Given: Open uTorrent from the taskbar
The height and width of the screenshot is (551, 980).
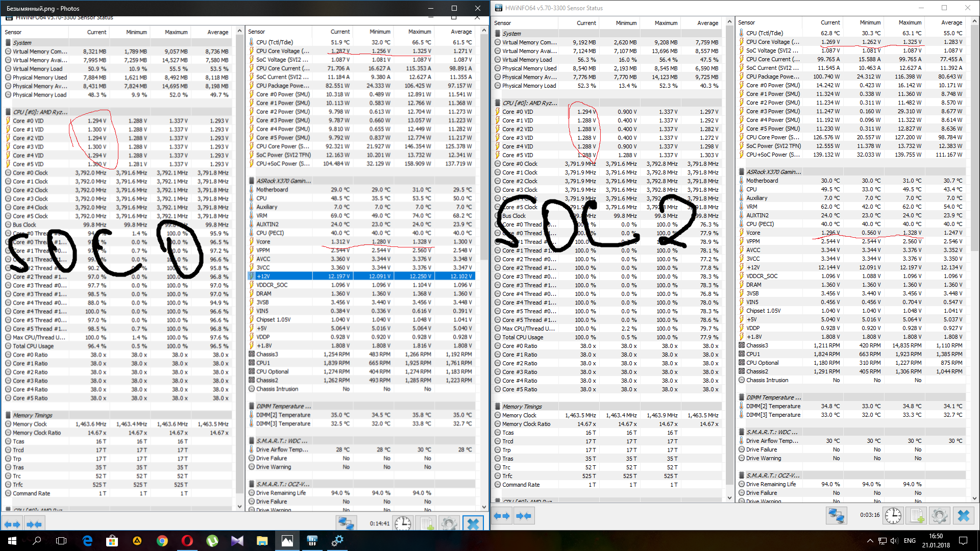Looking at the screenshot, I should pos(212,540).
